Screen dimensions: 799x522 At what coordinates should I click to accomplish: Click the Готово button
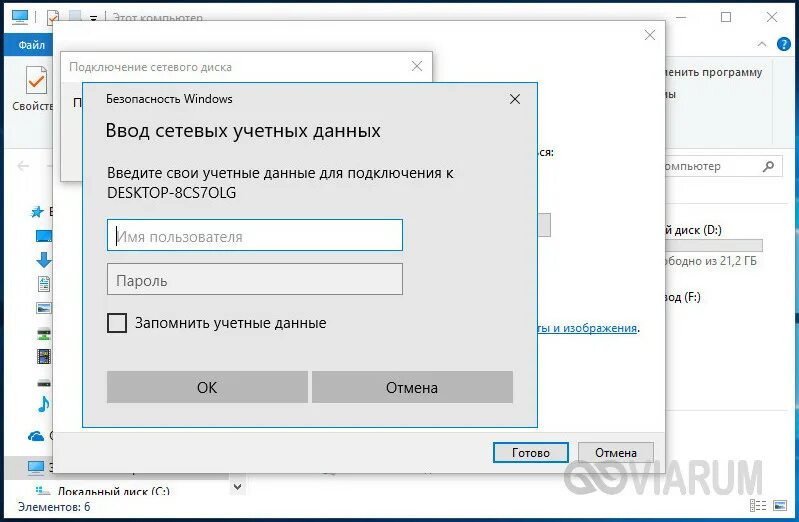click(x=530, y=452)
